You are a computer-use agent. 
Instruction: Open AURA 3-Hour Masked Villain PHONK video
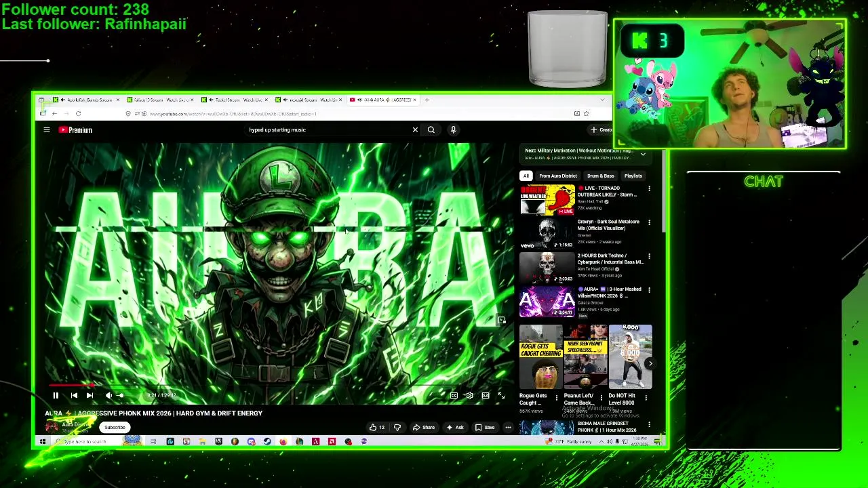547,302
